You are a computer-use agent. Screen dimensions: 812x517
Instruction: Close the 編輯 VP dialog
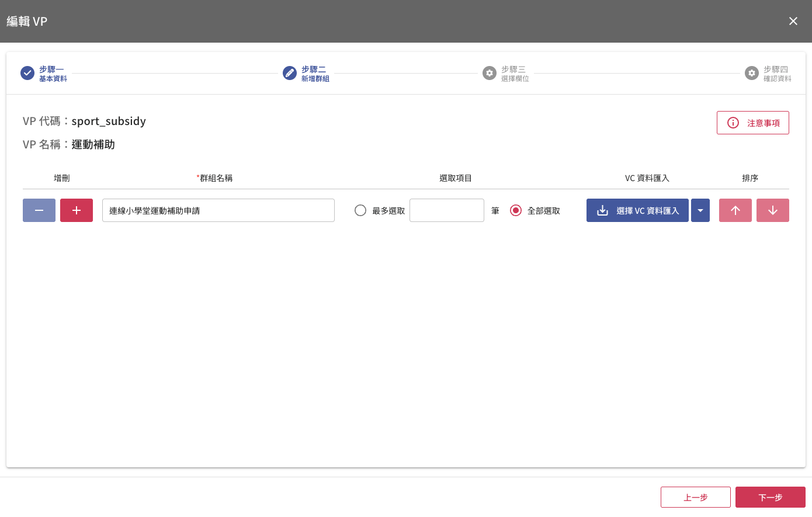793,21
